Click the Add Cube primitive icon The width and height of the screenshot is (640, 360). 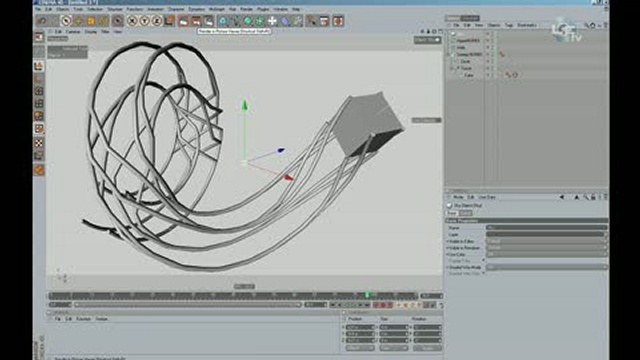(223, 21)
